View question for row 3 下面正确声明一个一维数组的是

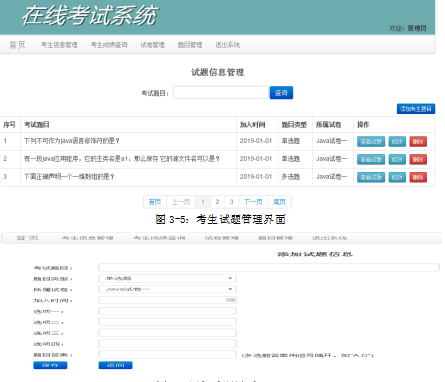[371, 177]
